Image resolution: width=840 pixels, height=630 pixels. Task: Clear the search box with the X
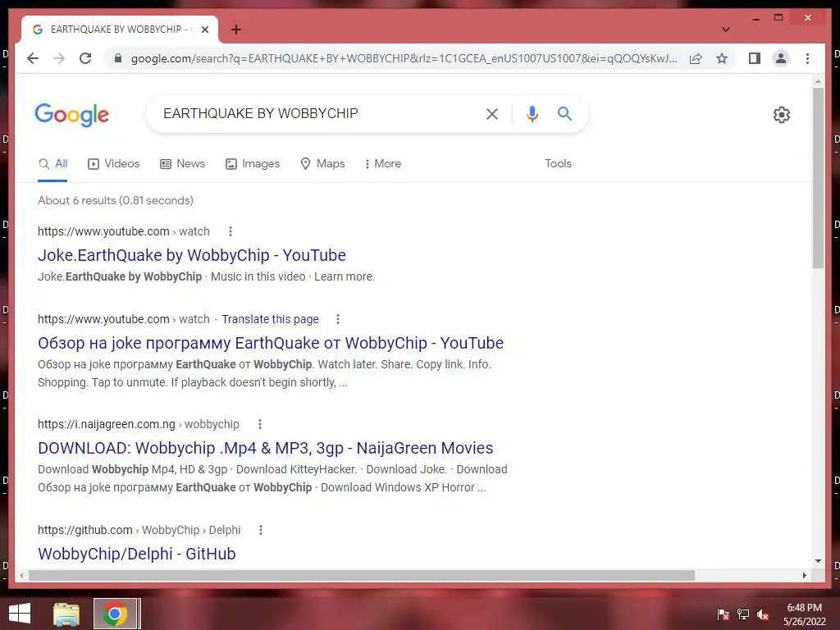pyautogui.click(x=492, y=113)
